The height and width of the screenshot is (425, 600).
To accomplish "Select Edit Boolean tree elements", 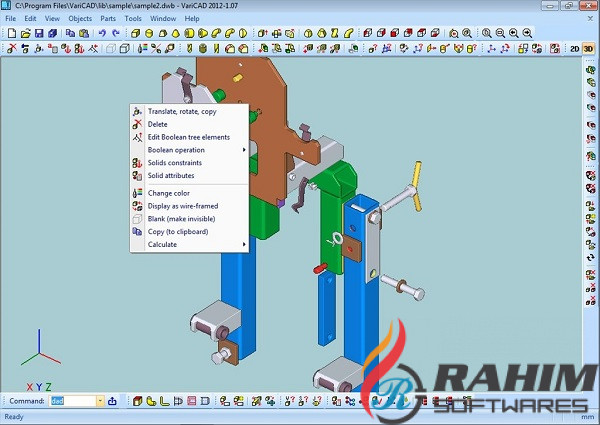I will point(189,137).
